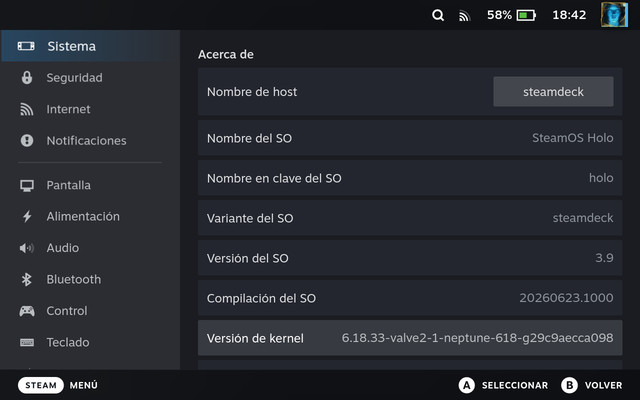Open the user profile avatar

614,15
